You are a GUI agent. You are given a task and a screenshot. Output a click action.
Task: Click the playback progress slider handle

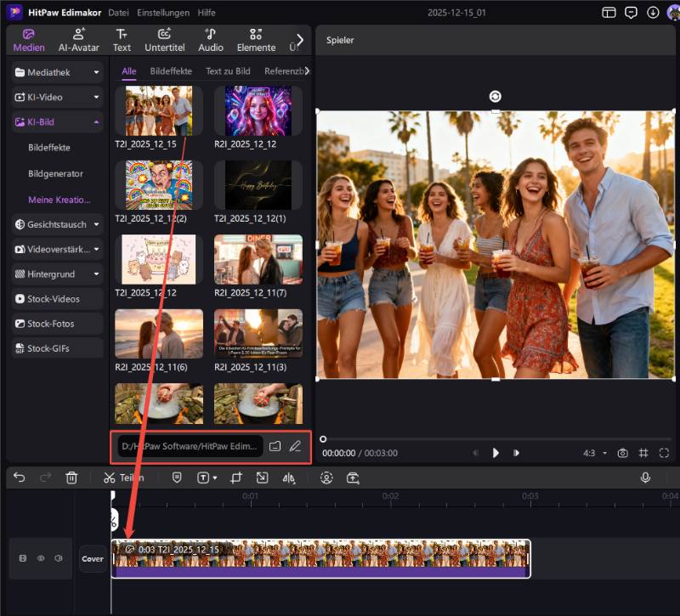coord(323,439)
